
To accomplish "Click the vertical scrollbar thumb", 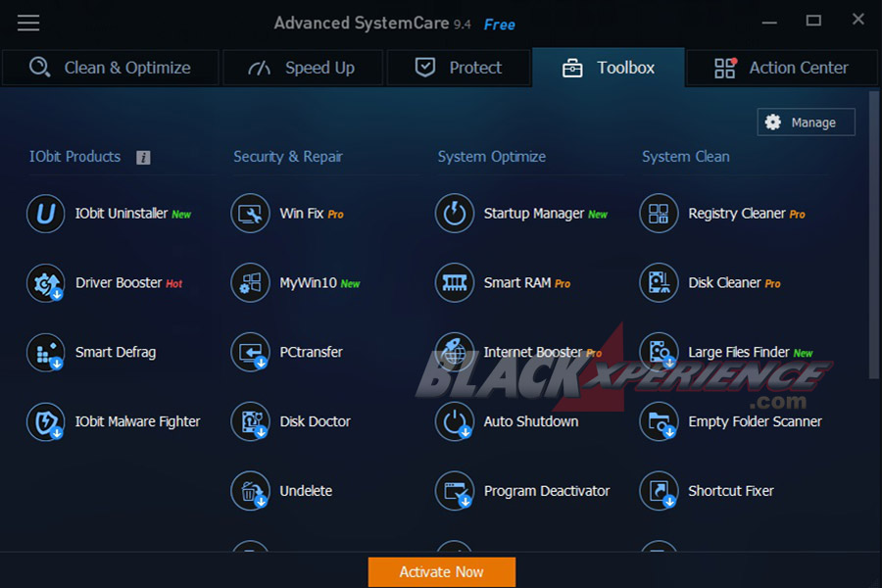I will point(873,235).
